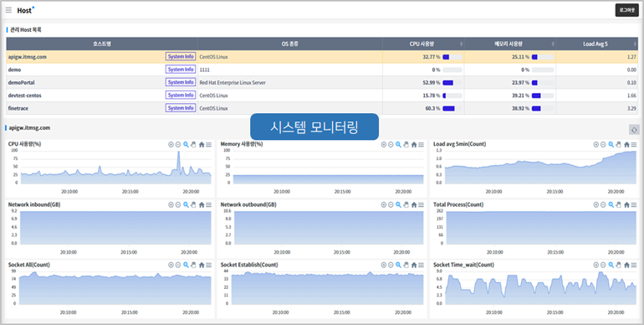Select the demoPortal host name
The image size is (644, 325).
[21, 83]
